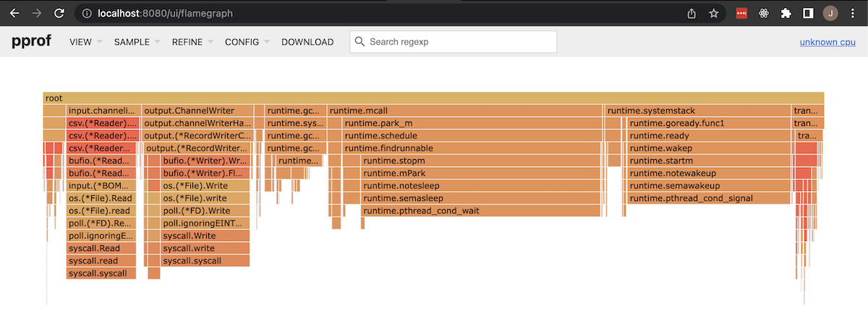
Task: Click the pprof logo title
Action: pyautogui.click(x=31, y=41)
